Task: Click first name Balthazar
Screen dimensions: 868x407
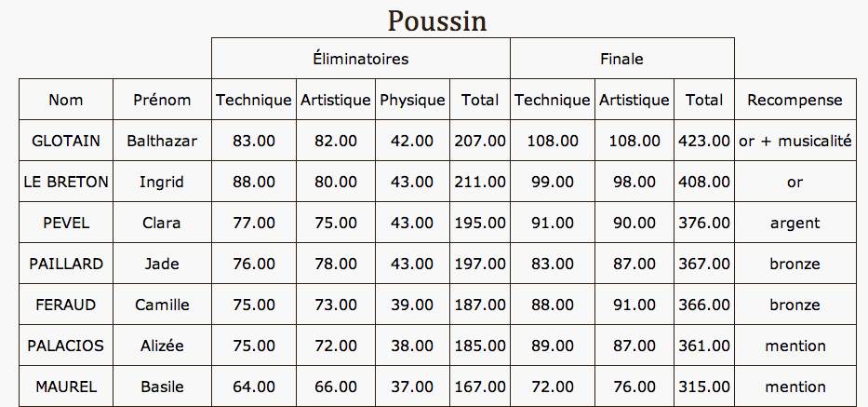Action: pyautogui.click(x=162, y=141)
